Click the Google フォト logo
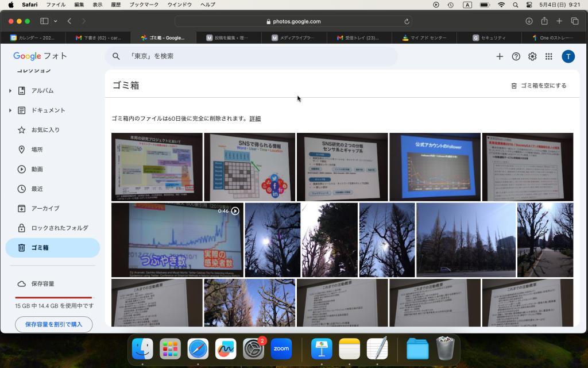 tap(40, 56)
